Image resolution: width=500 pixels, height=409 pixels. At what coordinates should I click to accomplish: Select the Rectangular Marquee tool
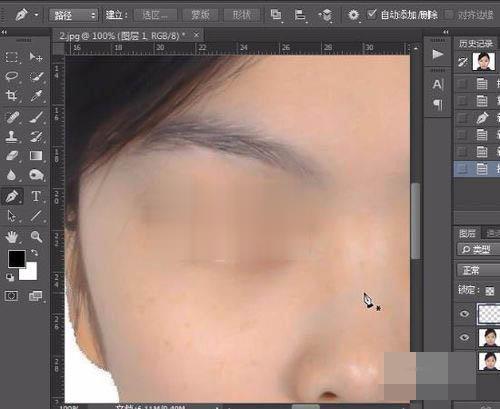(12, 57)
